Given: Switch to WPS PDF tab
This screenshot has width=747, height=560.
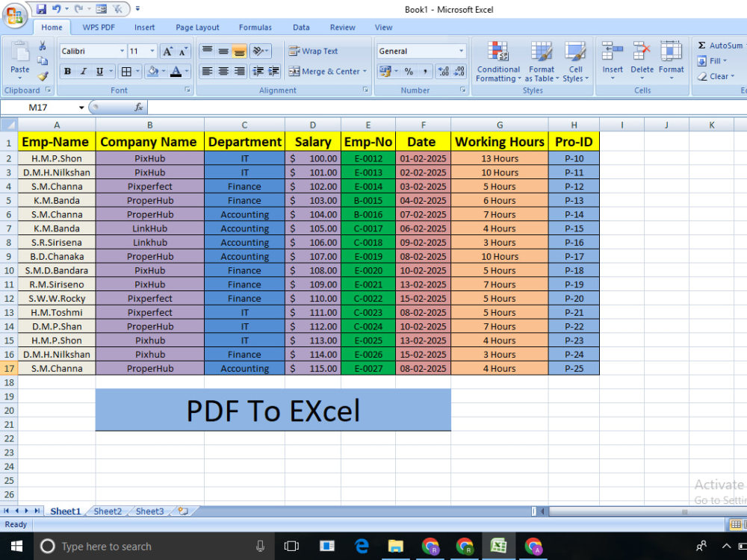Looking at the screenshot, I should coord(99,27).
